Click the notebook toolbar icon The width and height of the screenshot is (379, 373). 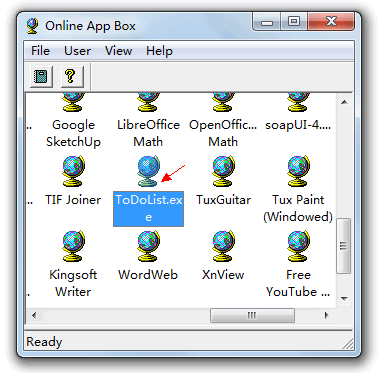41,76
